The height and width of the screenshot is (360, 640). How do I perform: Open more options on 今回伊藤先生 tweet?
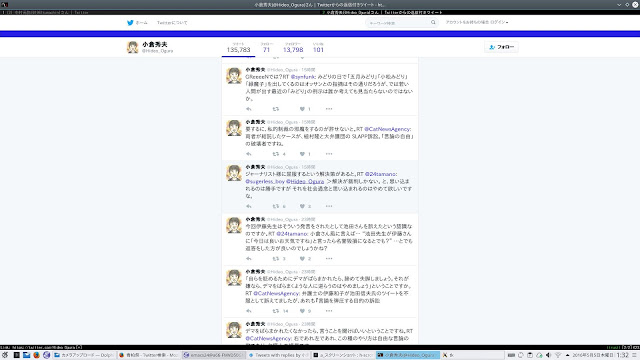pyautogui.click(x=329, y=258)
